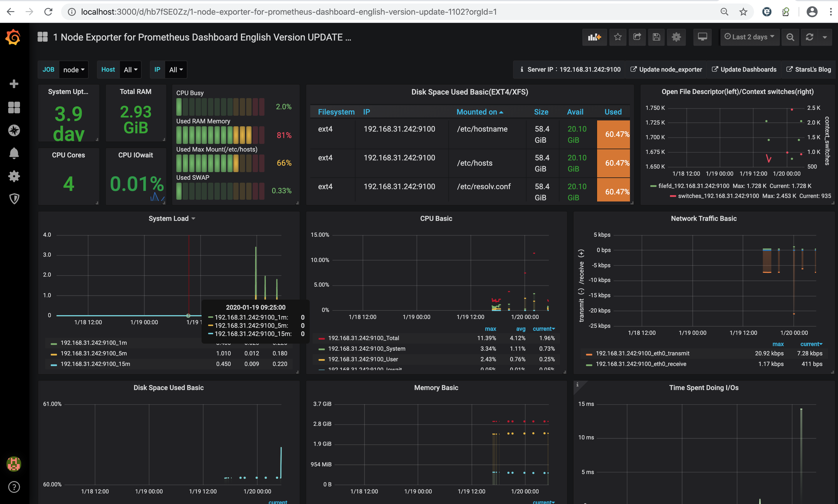Image resolution: width=838 pixels, height=504 pixels.
Task: Select the Alerts bell sidebar icon
Action: [14, 153]
